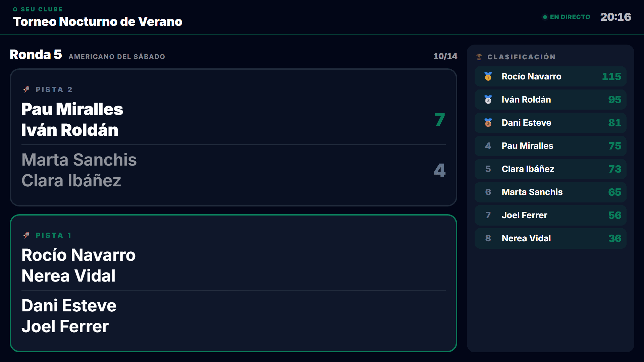The width and height of the screenshot is (644, 362).
Task: Click the rank number 8 in the standings
Action: [x=488, y=238]
